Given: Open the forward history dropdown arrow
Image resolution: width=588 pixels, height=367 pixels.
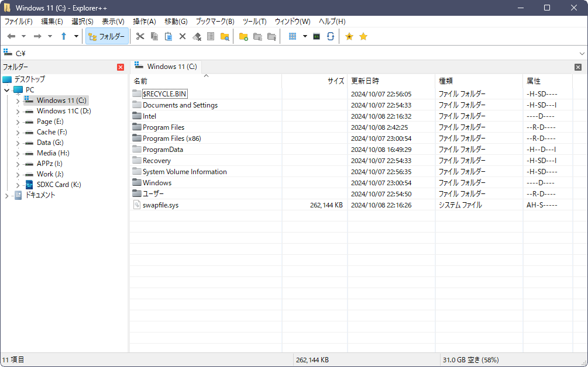Looking at the screenshot, I should click(x=50, y=36).
